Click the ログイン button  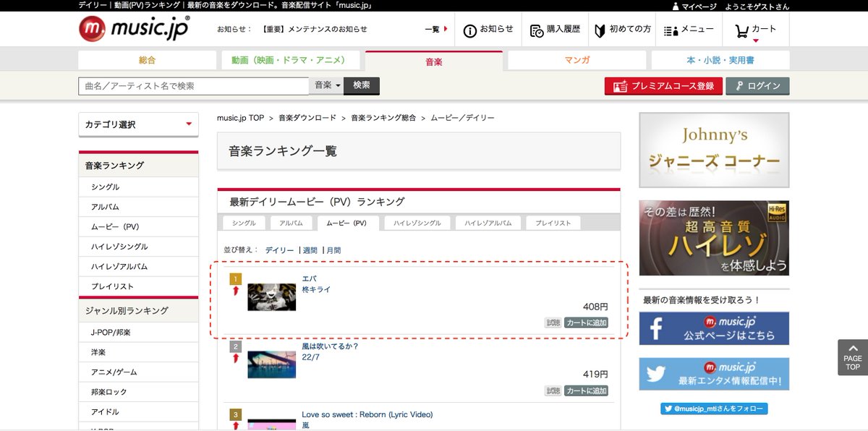757,86
